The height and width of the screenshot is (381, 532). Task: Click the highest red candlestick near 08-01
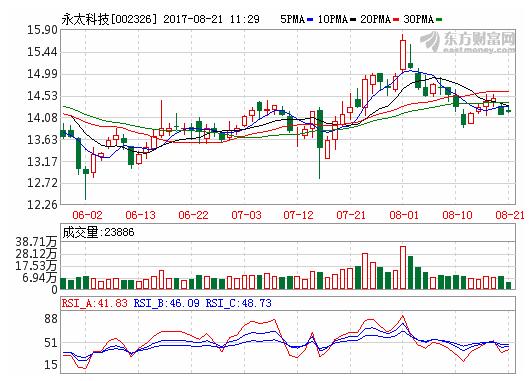point(403,55)
